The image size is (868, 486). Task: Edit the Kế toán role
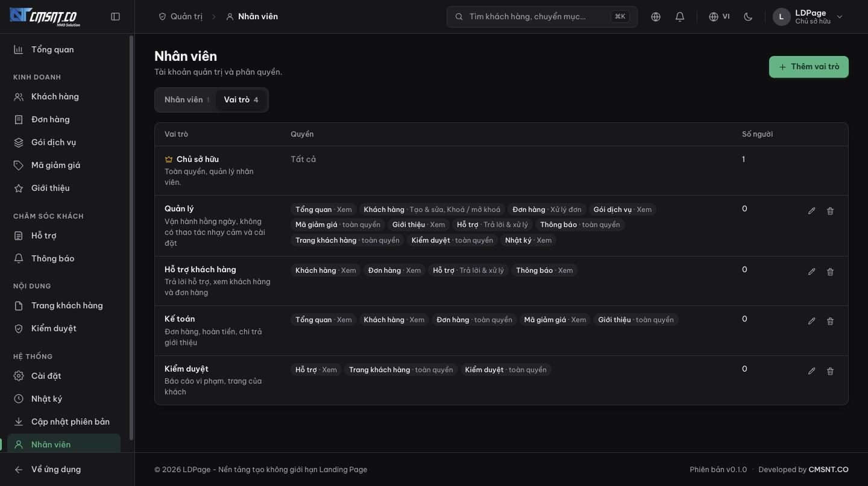[812, 321]
